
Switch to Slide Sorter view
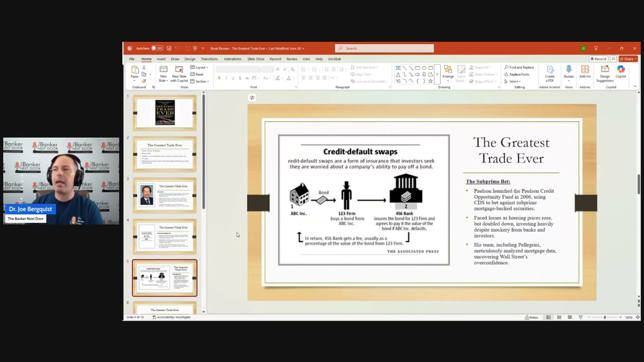(559, 317)
